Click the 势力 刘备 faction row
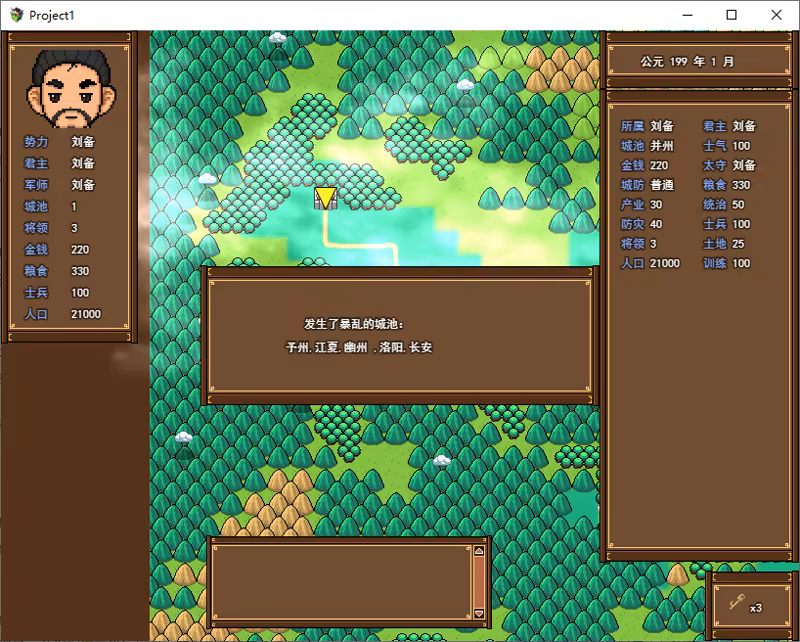 point(60,142)
